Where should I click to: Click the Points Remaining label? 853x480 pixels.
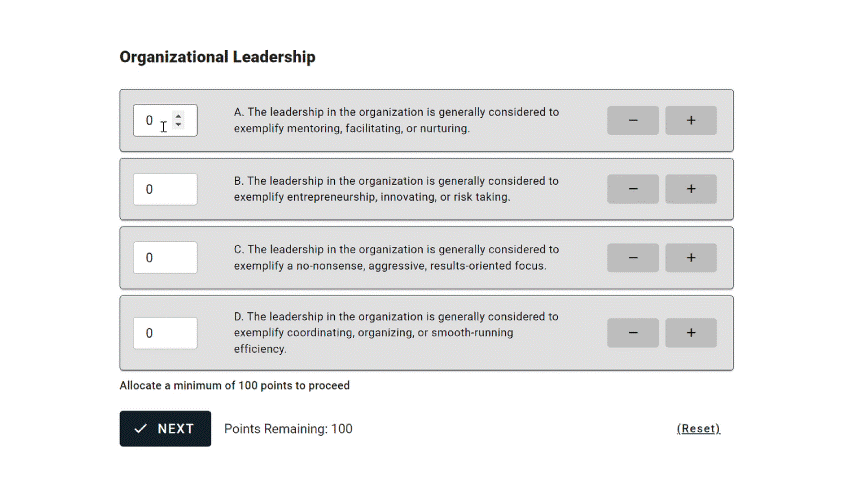tap(288, 429)
